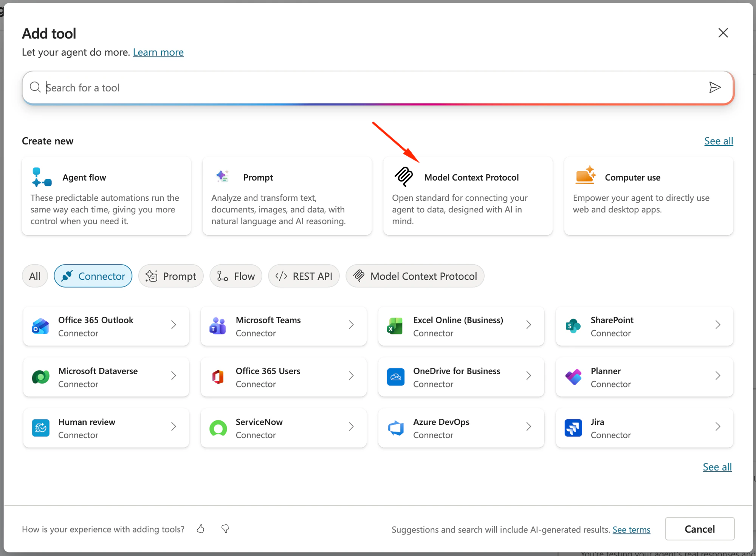Image resolution: width=756 pixels, height=556 pixels.
Task: Click See all below the connectors list
Action: click(717, 467)
